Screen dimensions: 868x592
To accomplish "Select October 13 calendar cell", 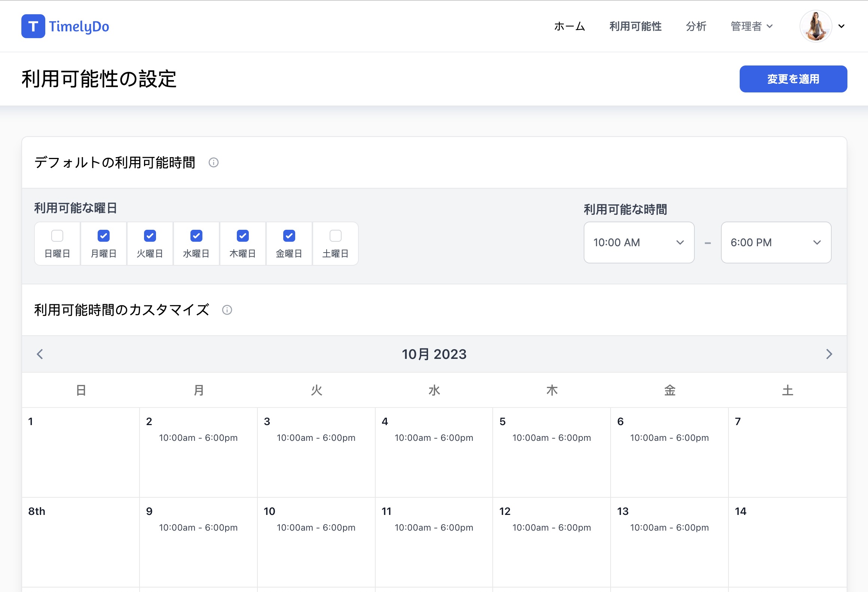I will coord(670,542).
